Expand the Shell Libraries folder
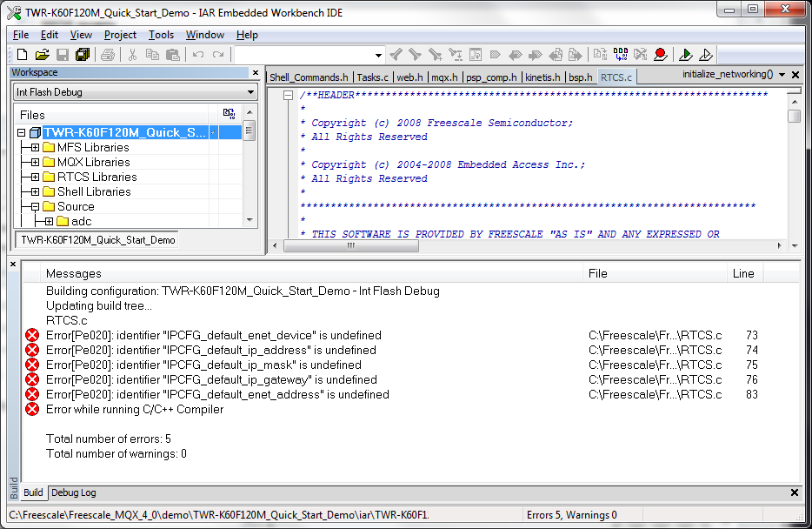 click(36, 191)
